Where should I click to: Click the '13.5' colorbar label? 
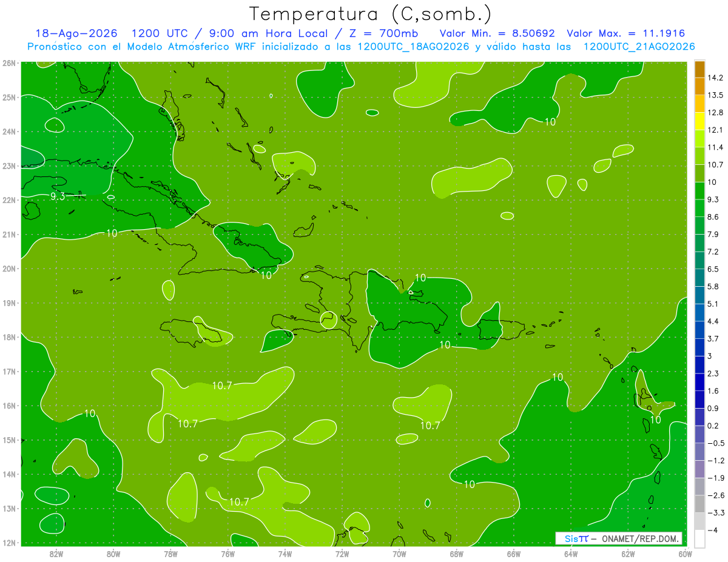point(715,95)
